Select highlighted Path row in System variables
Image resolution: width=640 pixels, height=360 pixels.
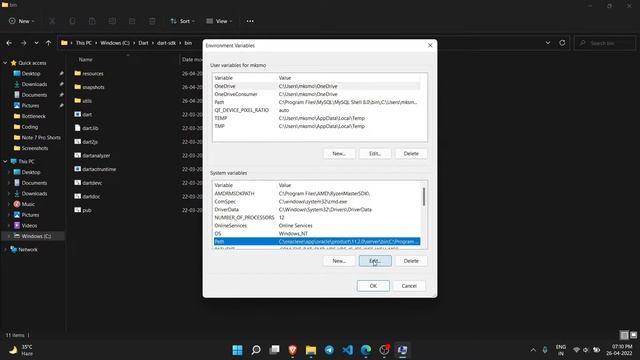click(317, 242)
